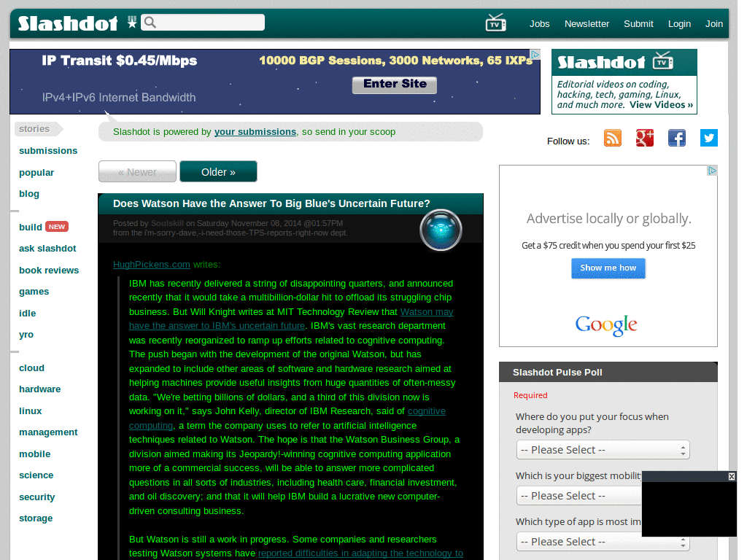Open hardware topic link
Screen dimensions: 747x560
pyautogui.click(x=40, y=389)
